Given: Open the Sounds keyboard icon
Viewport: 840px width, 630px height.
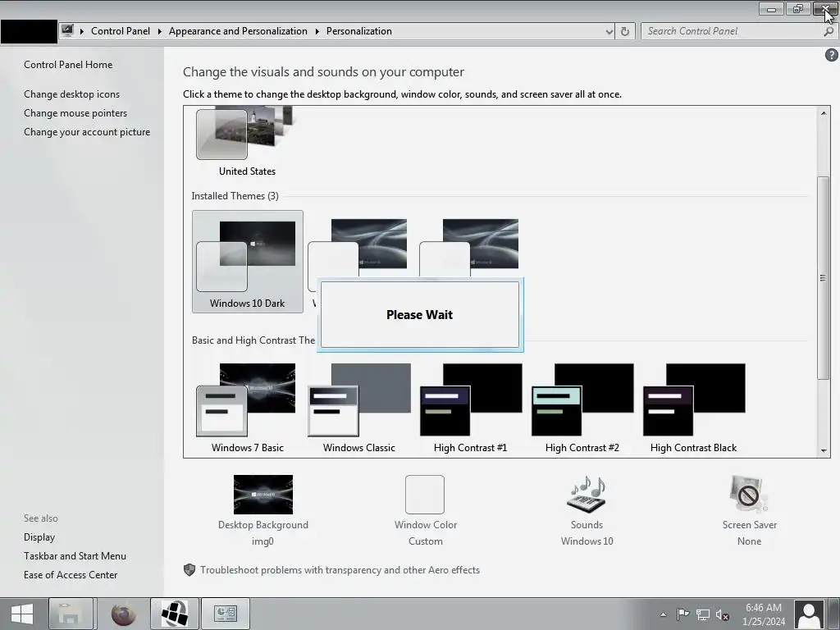Looking at the screenshot, I should (x=587, y=495).
